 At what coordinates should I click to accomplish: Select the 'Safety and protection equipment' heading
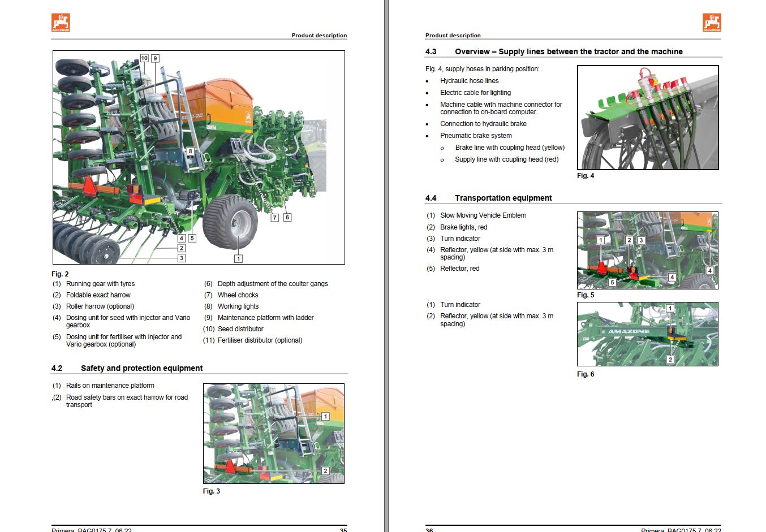pyautogui.click(x=140, y=368)
